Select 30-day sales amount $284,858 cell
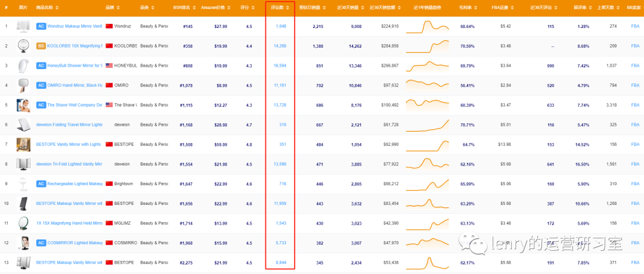Viewport: 644px width, 274px height. 390,46
